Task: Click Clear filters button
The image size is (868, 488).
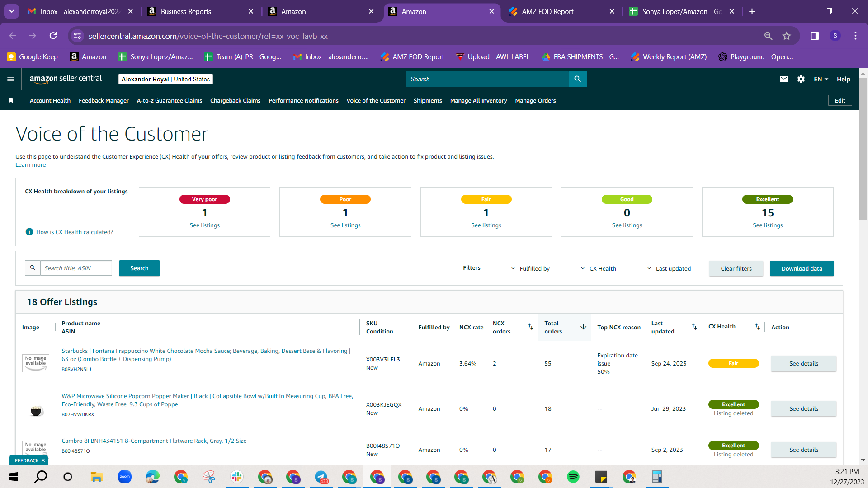Action: point(736,268)
